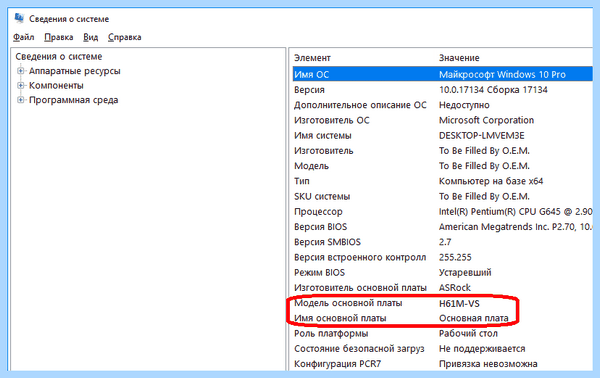Click the Привязка невозможна value
This screenshot has height=378, width=600.
[x=488, y=364]
